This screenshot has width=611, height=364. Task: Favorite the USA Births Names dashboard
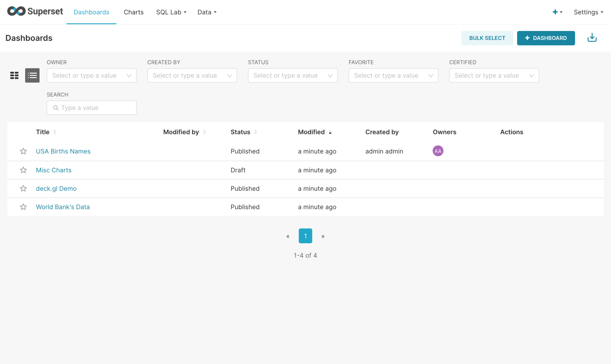coord(23,151)
